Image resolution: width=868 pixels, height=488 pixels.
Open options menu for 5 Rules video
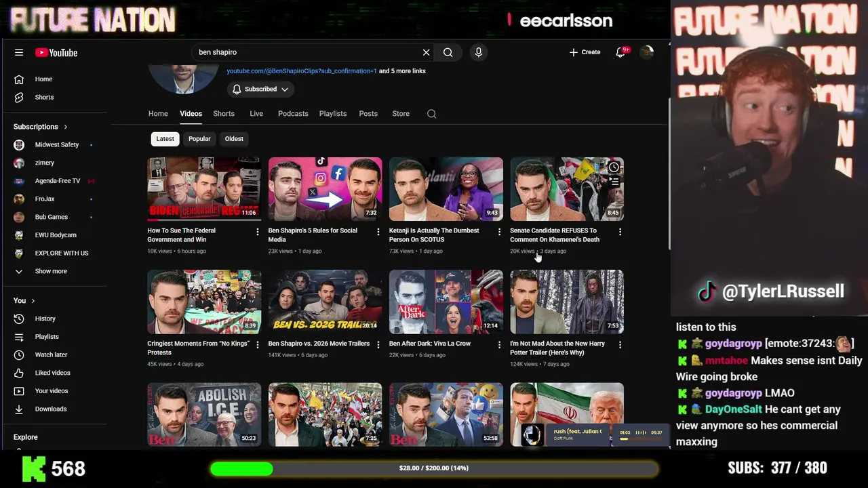point(378,232)
